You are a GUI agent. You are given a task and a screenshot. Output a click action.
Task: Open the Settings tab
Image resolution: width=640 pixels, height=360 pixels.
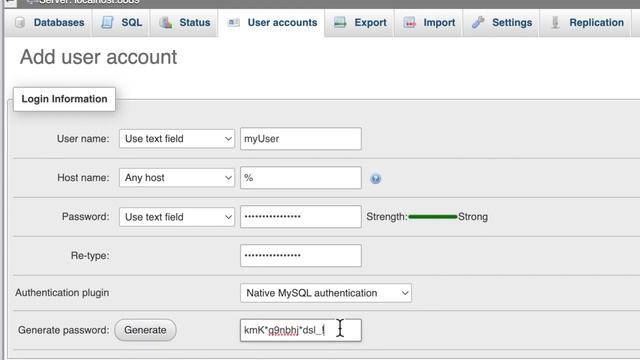pos(501,23)
